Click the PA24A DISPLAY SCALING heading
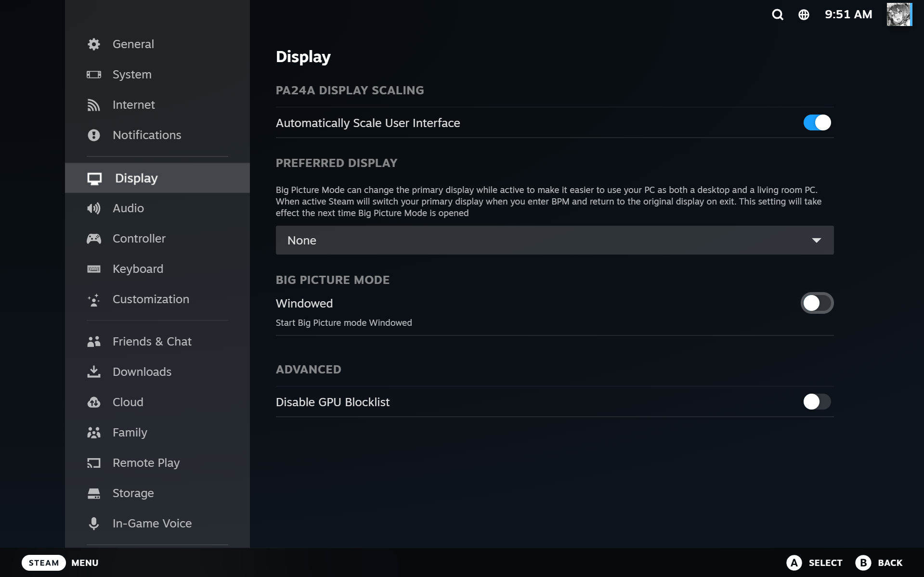The width and height of the screenshot is (924, 577). [x=350, y=90]
